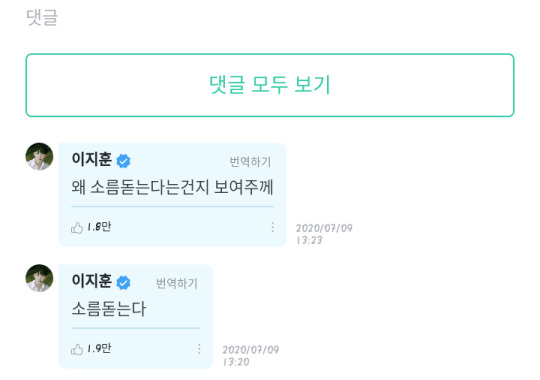Click the 댓글 section heading
Screen dimensions: 540x380
(x=42, y=18)
